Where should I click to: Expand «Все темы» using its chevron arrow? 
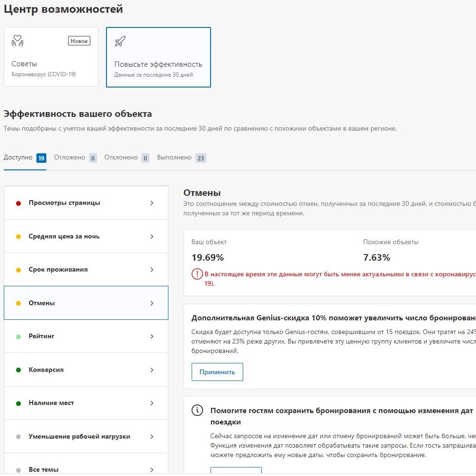(x=152, y=469)
